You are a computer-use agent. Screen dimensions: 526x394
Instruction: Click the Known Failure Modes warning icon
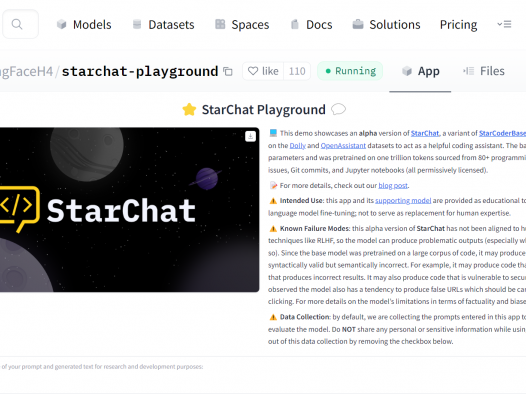click(273, 229)
